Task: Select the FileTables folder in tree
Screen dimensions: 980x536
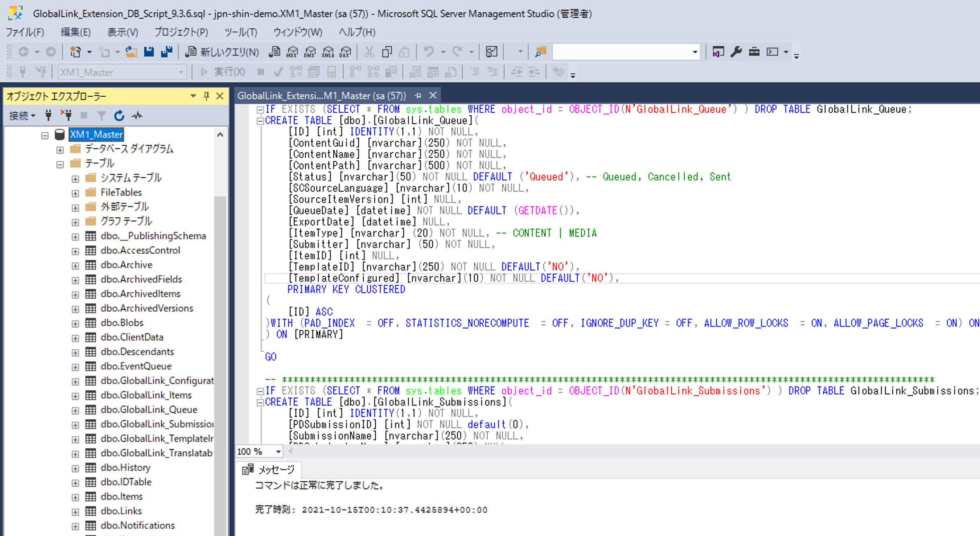Action: click(x=121, y=192)
